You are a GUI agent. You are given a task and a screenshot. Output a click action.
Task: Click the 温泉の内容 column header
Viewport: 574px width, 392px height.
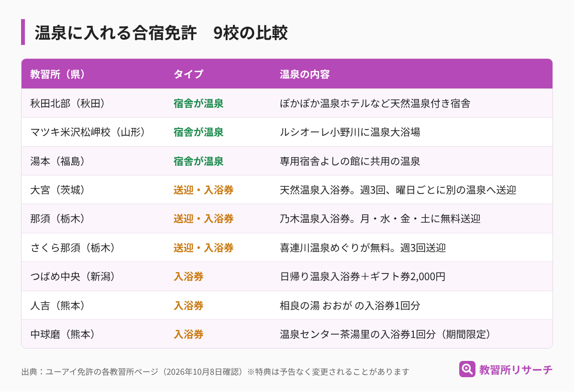click(x=305, y=74)
